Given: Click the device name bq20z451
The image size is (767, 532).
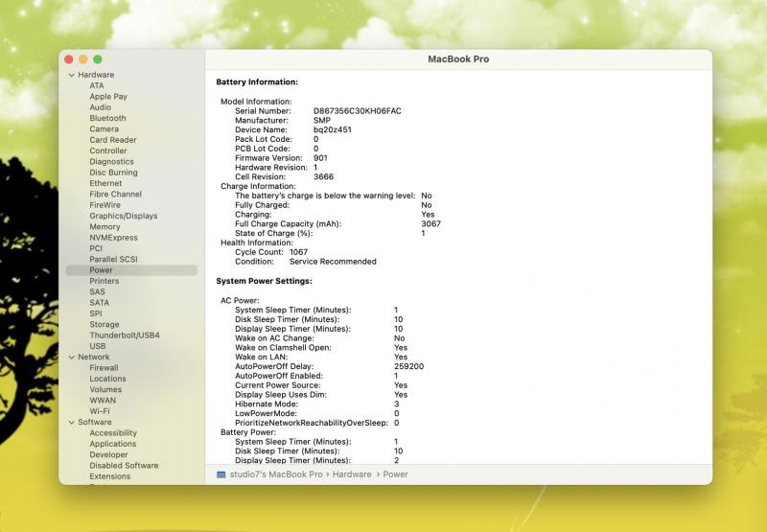Looking at the screenshot, I should (x=333, y=129).
